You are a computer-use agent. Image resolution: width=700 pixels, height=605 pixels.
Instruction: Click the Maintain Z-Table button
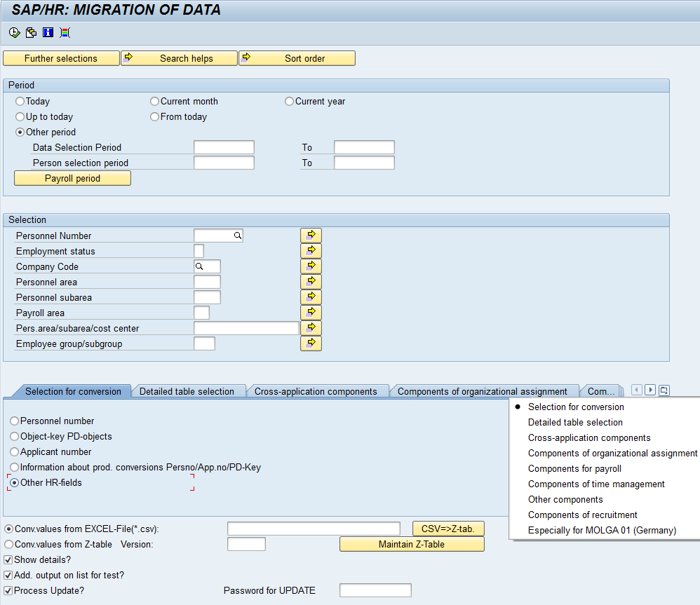pos(412,544)
